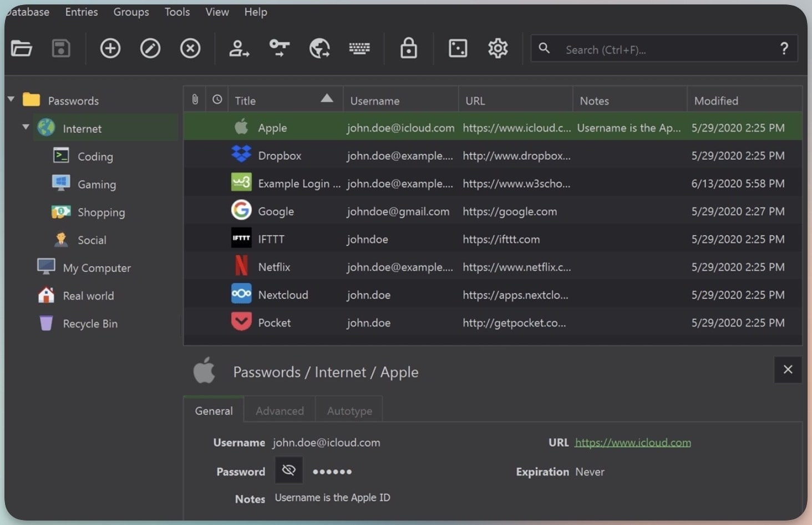
Task: Toggle password visibility eye button
Action: 288,471
